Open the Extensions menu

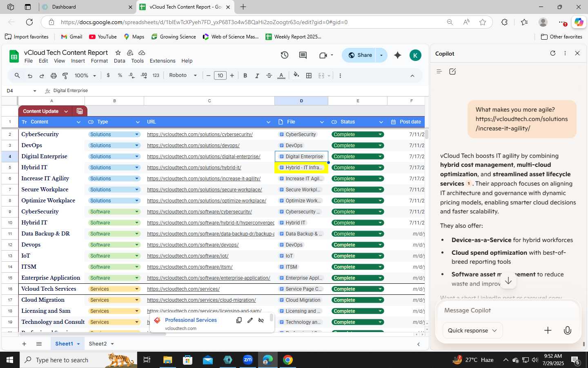point(163,61)
